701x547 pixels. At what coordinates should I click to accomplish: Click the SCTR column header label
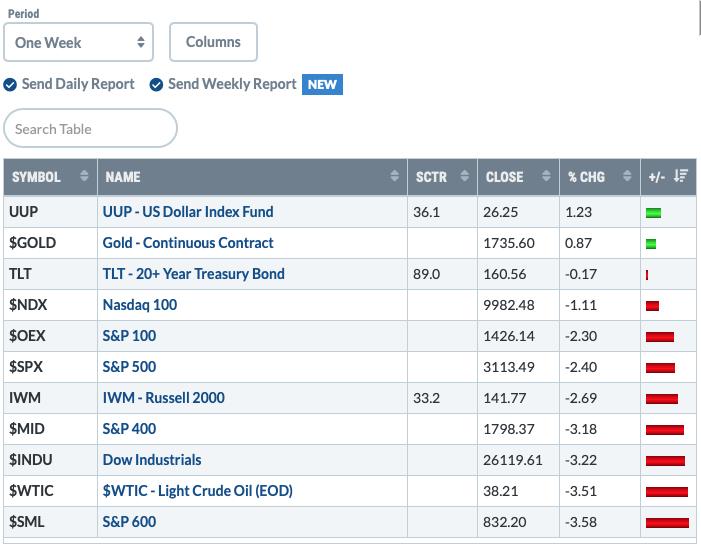[x=431, y=177]
